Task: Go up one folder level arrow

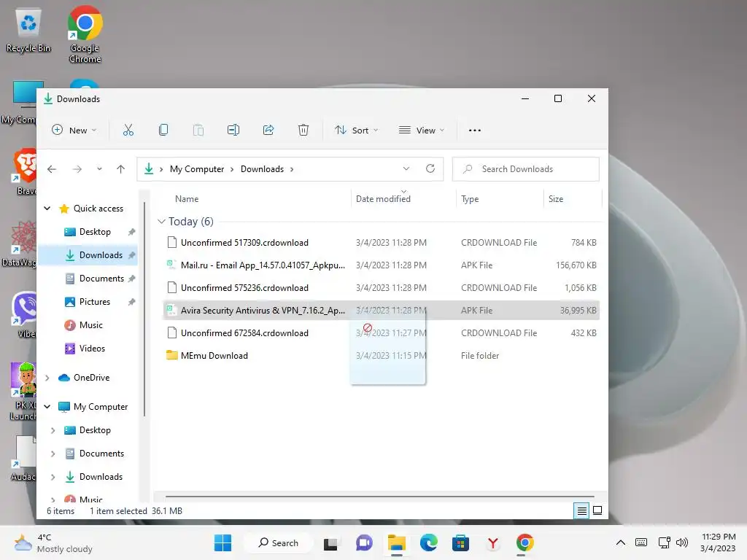Action: click(x=121, y=169)
